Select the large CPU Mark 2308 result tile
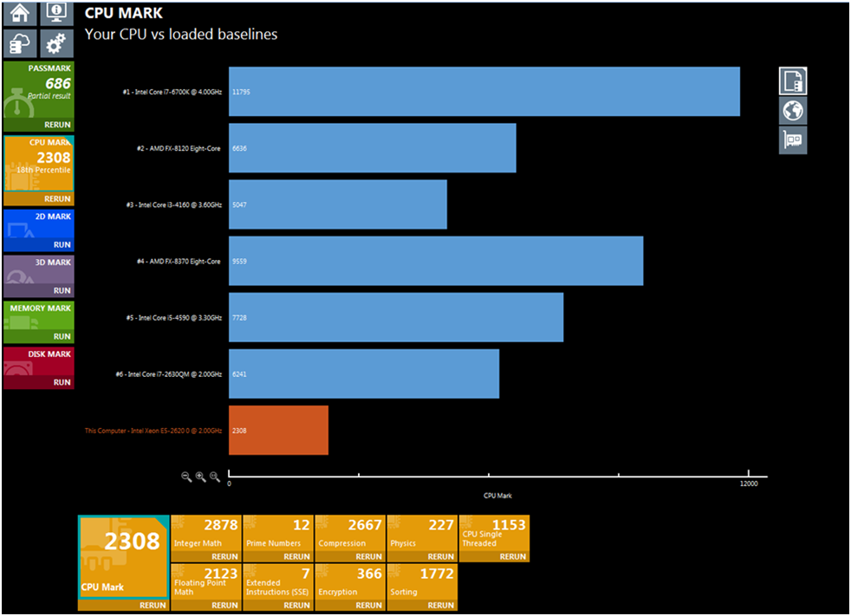 click(123, 557)
